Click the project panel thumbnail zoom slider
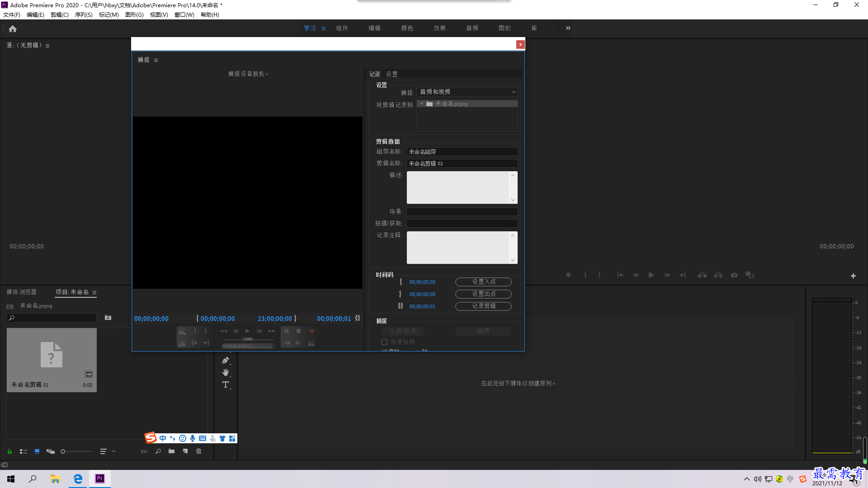Screen dimensions: 868x488 click(76, 451)
